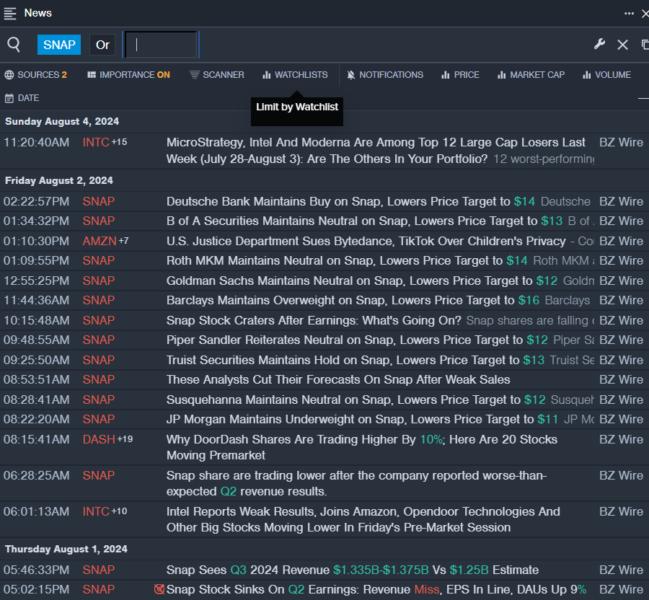Image resolution: width=649 pixels, height=600 pixels.
Task: Focus the ticker search input box
Action: 161,45
